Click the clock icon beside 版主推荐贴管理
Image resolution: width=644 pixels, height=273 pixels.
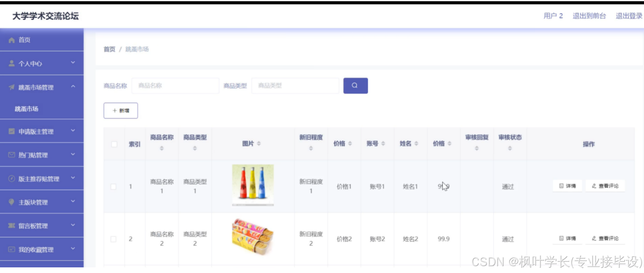(12, 179)
